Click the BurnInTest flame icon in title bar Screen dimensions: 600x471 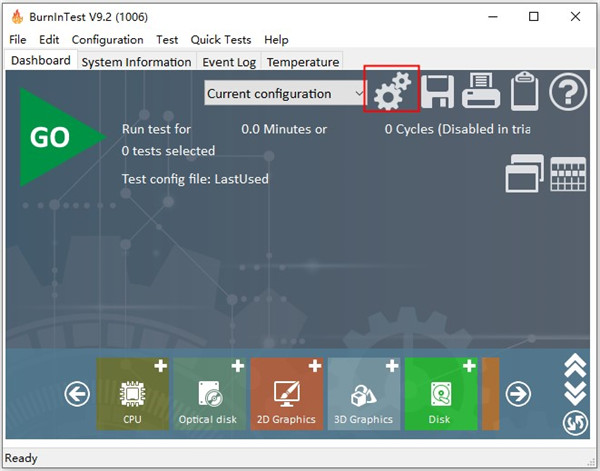tap(17, 16)
